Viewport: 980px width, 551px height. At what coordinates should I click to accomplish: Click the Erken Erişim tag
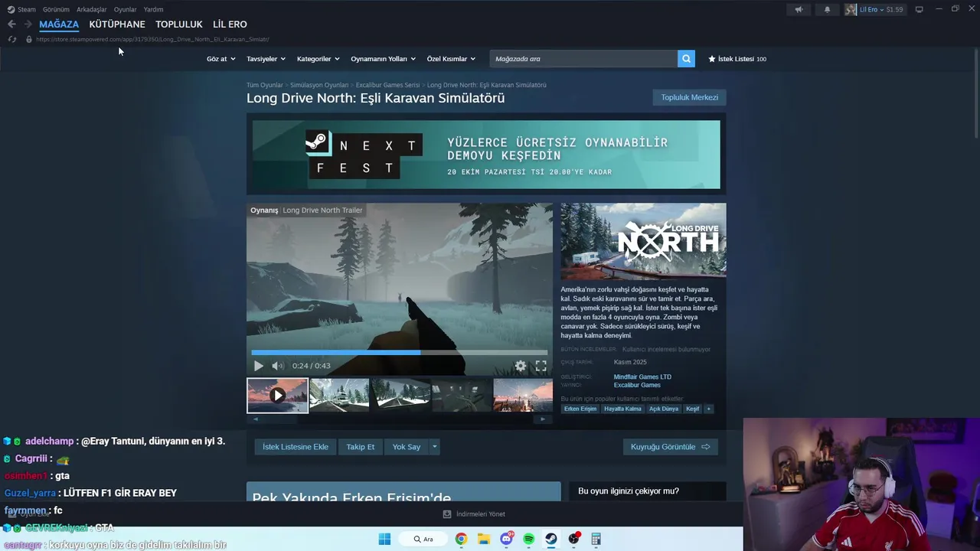click(x=580, y=409)
